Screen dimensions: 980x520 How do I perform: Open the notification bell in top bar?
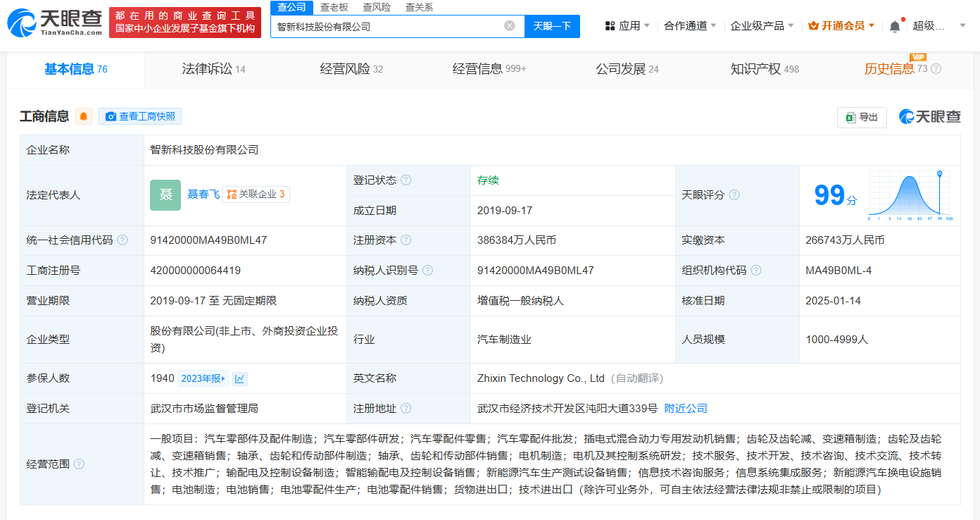(895, 26)
